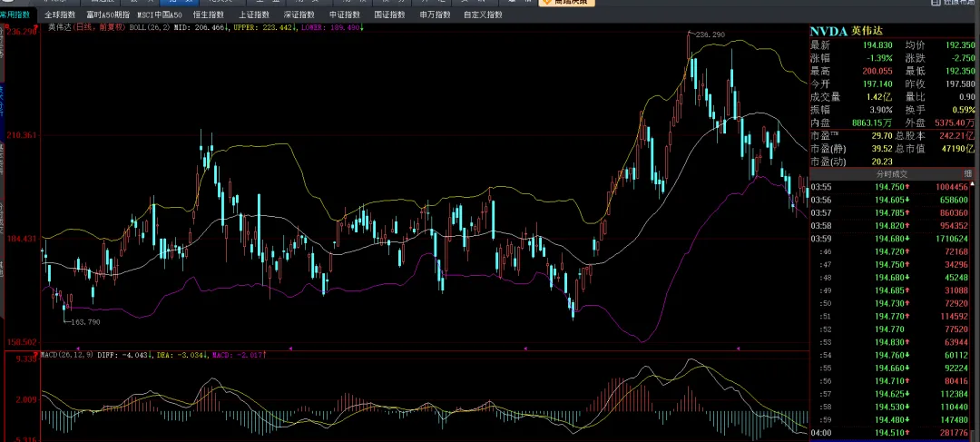This screenshot has width=980, height=442.
Task: Select the 上证指数 tab
Action: click(254, 15)
